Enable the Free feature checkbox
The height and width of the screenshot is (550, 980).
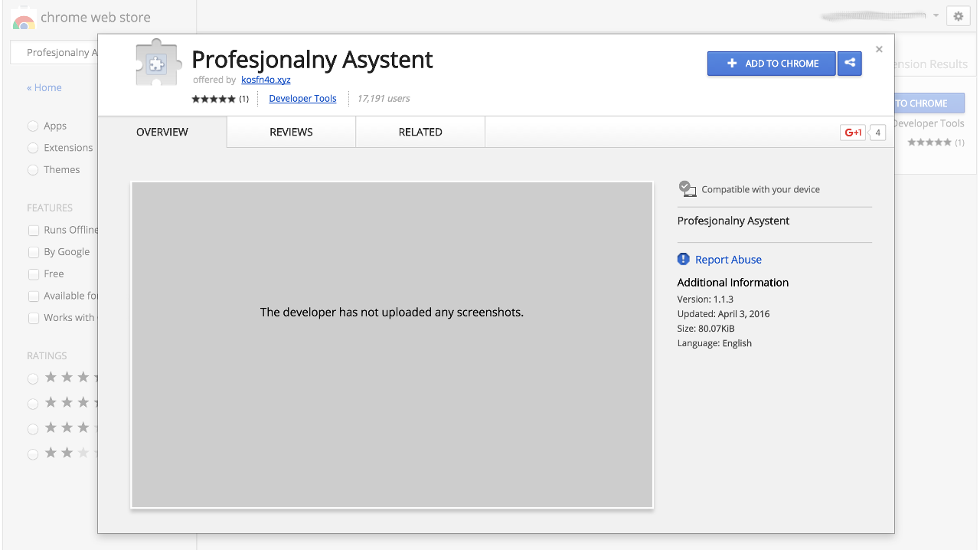point(34,273)
